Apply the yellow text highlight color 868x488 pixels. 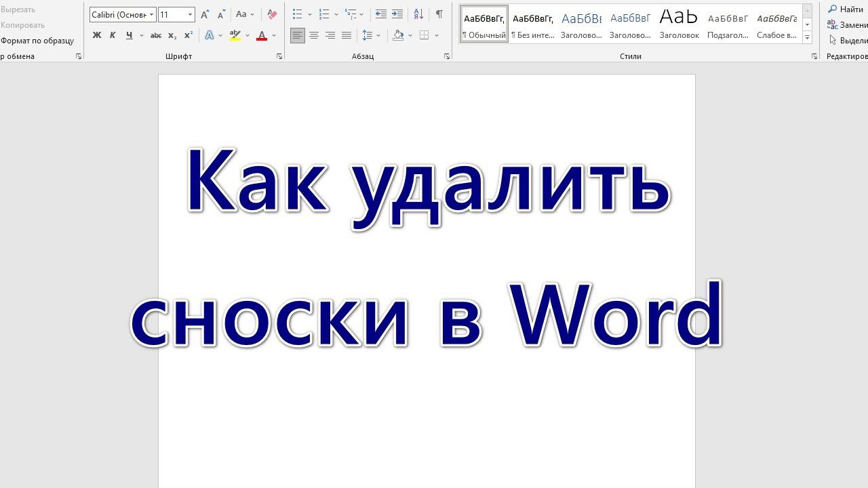tap(235, 35)
